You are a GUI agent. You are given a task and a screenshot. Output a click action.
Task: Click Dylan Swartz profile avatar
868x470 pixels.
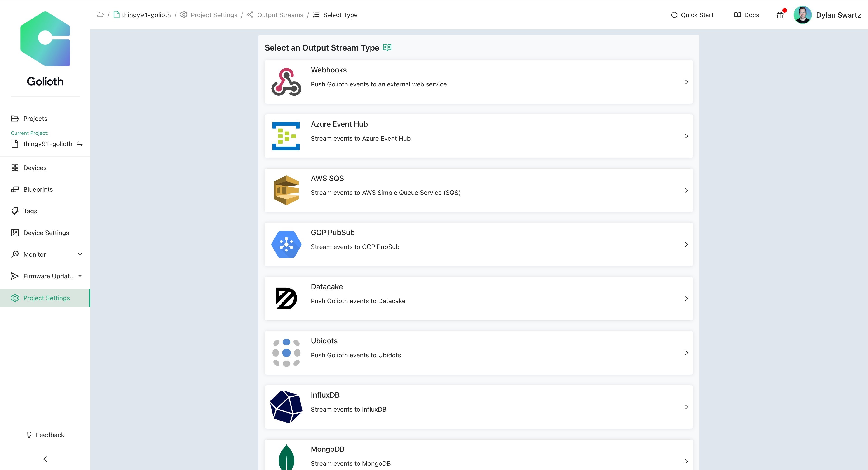point(803,15)
